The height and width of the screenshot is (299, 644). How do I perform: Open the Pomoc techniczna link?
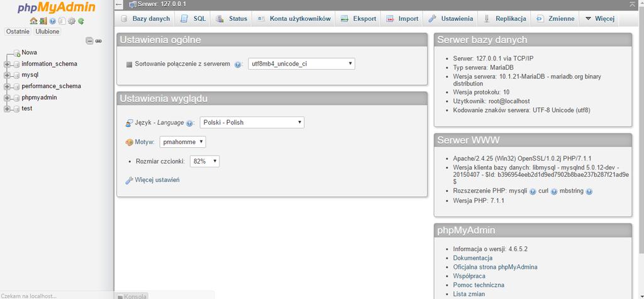click(x=479, y=285)
